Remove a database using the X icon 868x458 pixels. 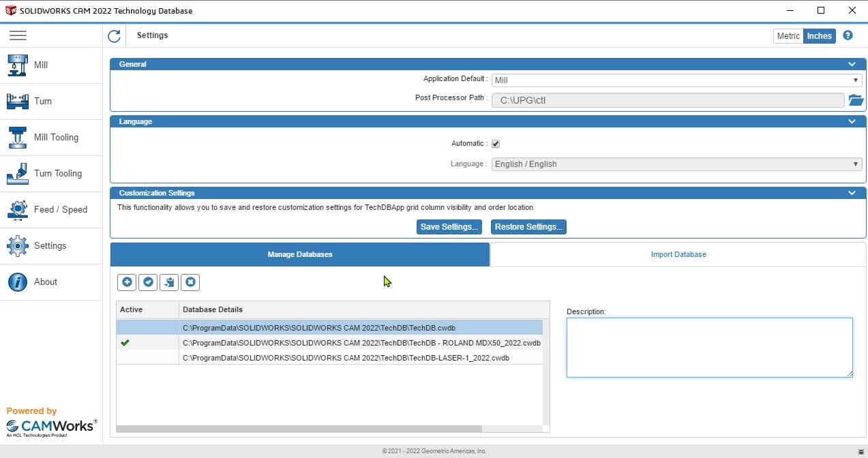click(x=190, y=281)
